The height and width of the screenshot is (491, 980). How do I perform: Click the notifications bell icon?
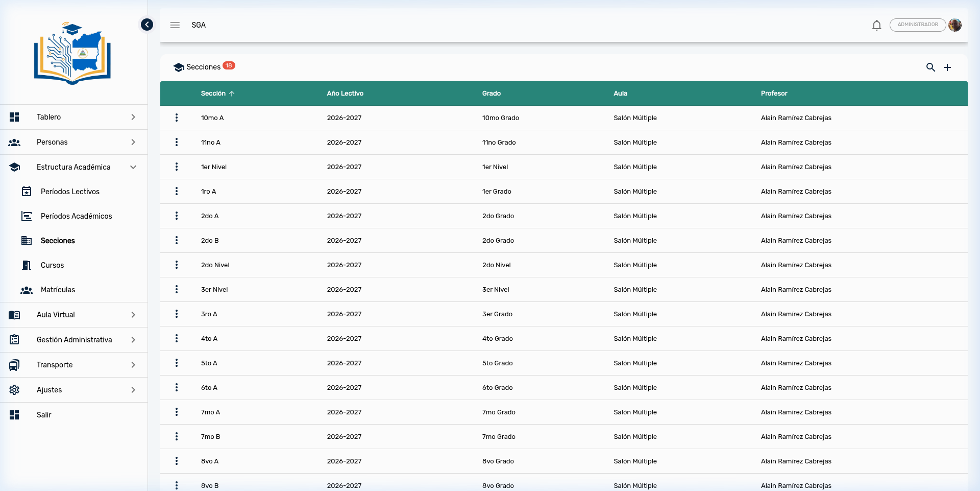876,25
